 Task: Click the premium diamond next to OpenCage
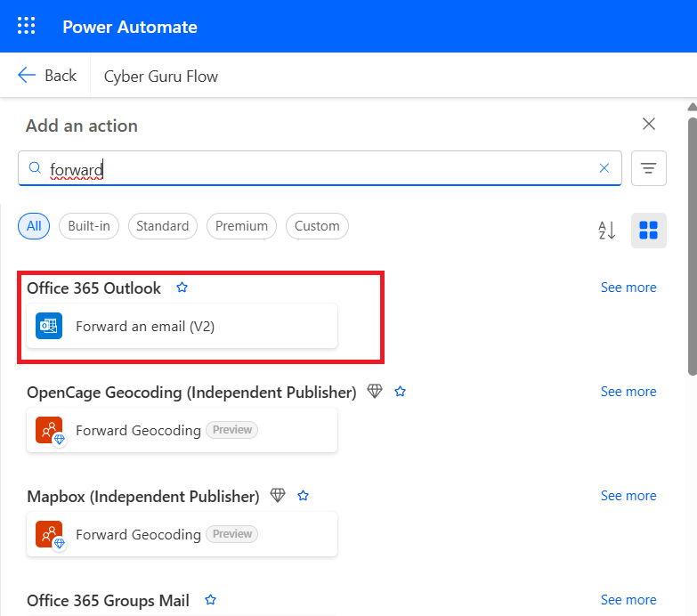click(375, 391)
